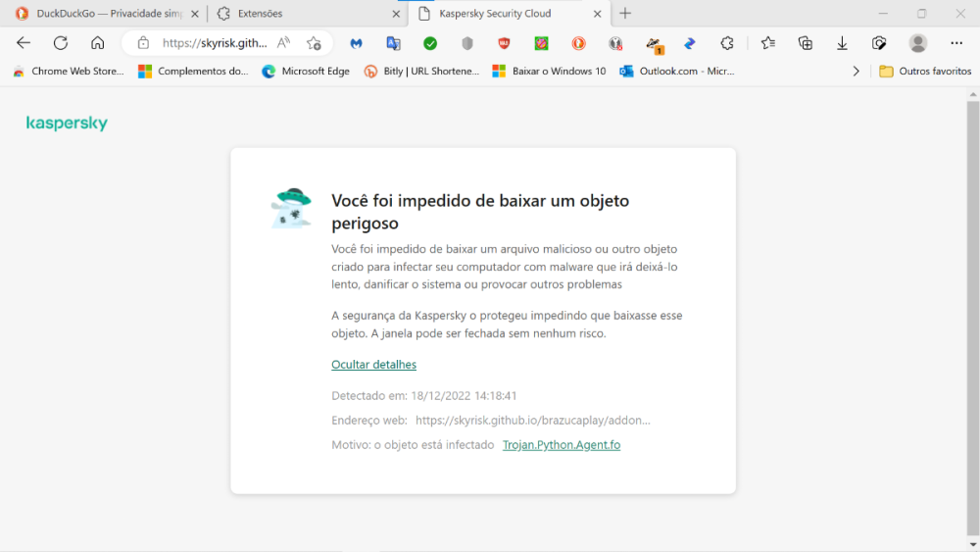Open the gray shield extension icon
Viewport: 980px width, 552px height.
467,43
